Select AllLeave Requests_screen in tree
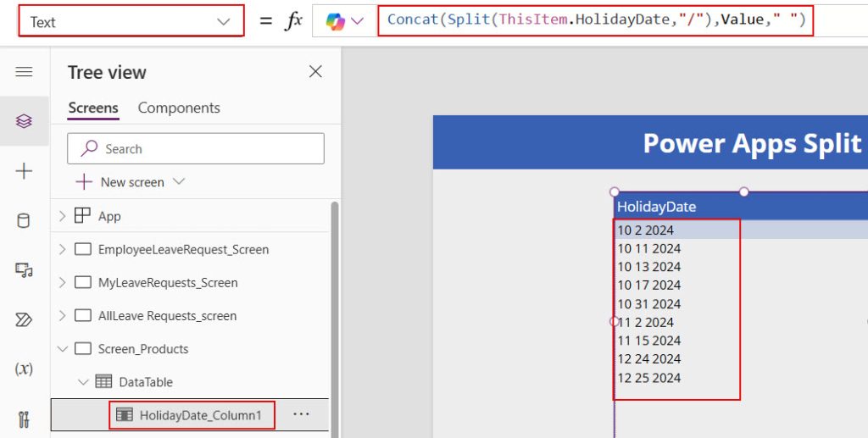The height and width of the screenshot is (438, 868). 167,316
